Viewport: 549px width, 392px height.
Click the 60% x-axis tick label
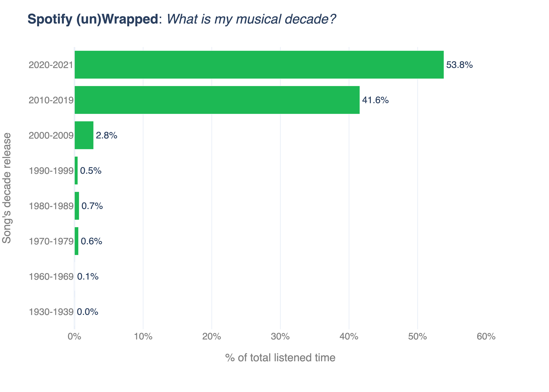pos(486,336)
